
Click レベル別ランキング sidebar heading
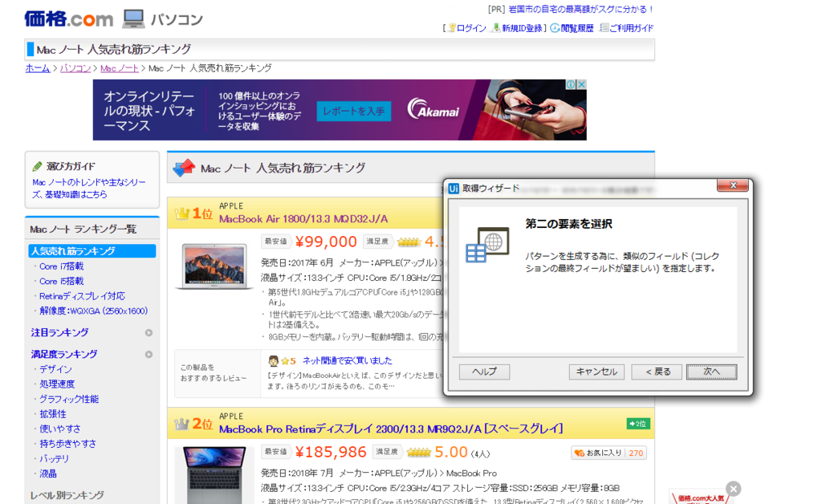[67, 495]
